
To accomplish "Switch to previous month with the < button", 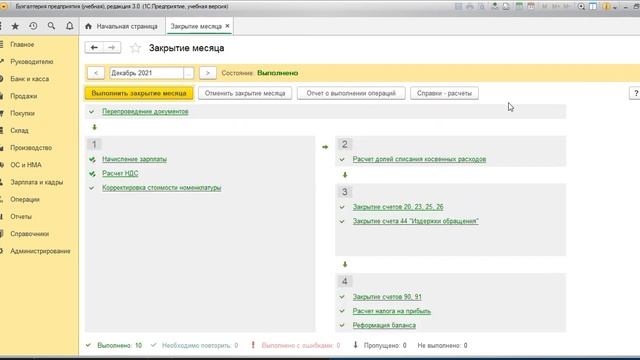I will pyautogui.click(x=96, y=73).
